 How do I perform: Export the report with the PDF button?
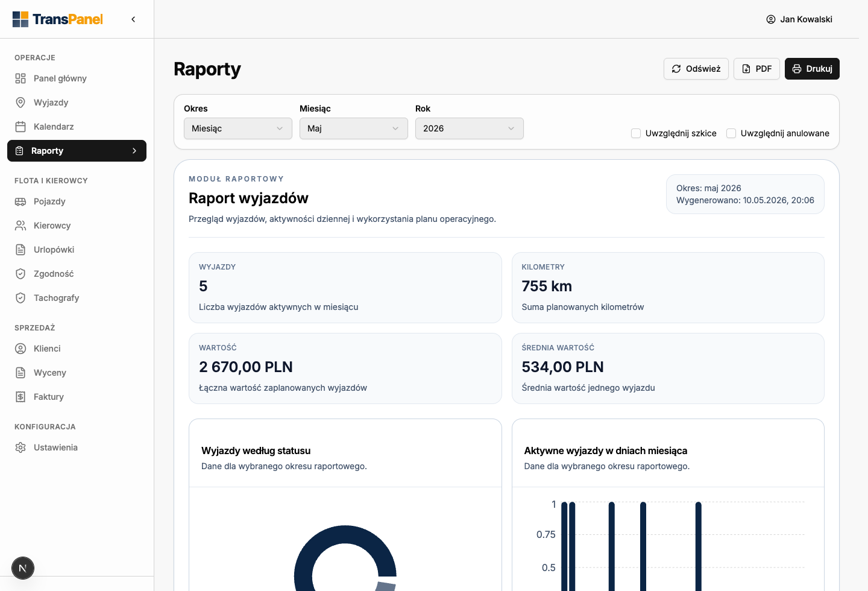click(756, 69)
